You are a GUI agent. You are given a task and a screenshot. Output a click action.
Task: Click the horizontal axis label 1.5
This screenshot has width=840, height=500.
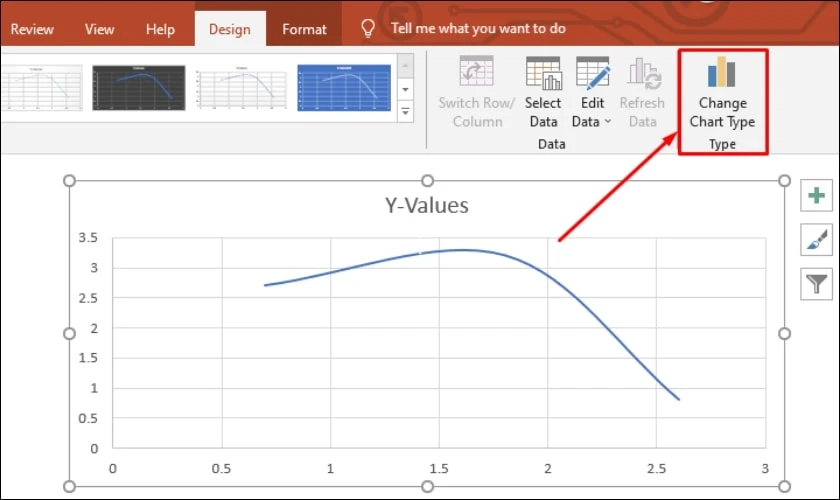click(x=439, y=469)
